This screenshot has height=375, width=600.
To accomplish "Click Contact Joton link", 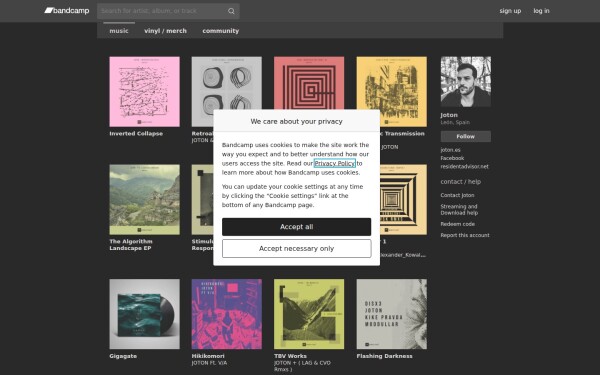I will point(457,195).
